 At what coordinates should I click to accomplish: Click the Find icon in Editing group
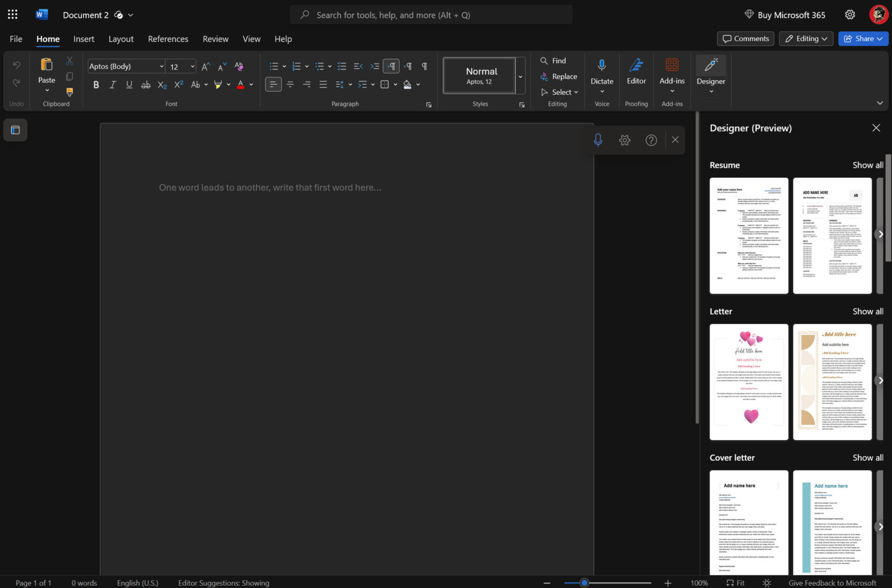click(544, 60)
